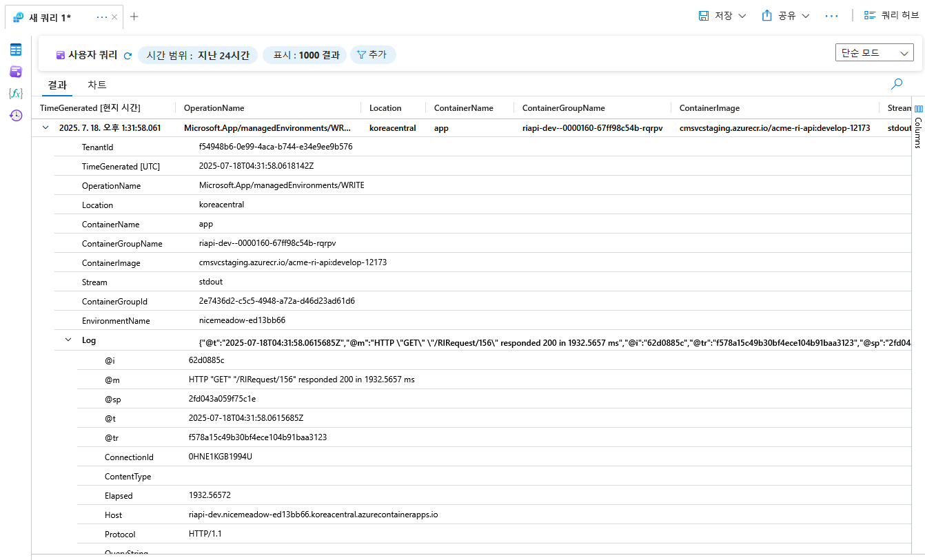This screenshot has height=560, width=925.
Task: Collapse the Log field expander
Action: click(68, 340)
